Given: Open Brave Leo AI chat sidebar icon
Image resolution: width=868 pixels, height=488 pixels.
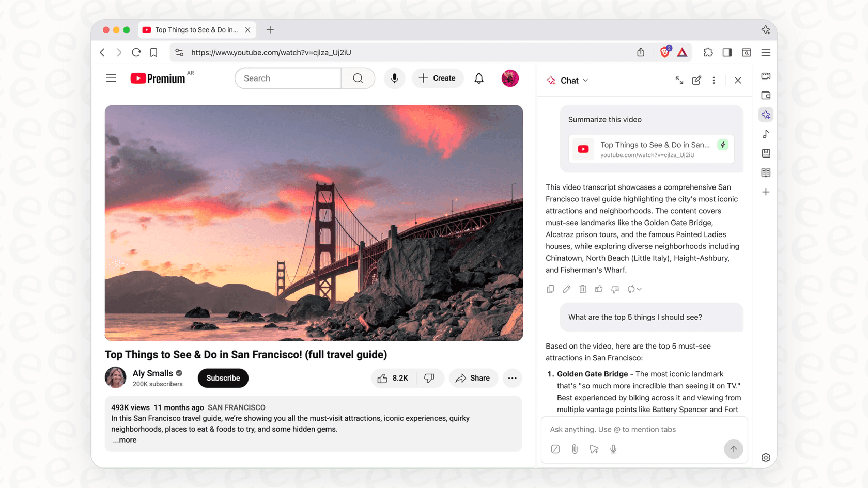Looking at the screenshot, I should click(766, 114).
